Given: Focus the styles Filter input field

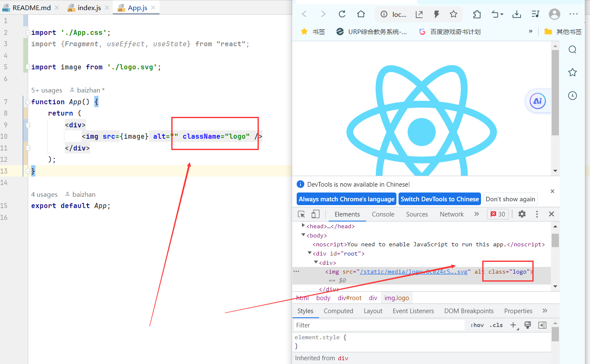Looking at the screenshot, I should point(379,325).
